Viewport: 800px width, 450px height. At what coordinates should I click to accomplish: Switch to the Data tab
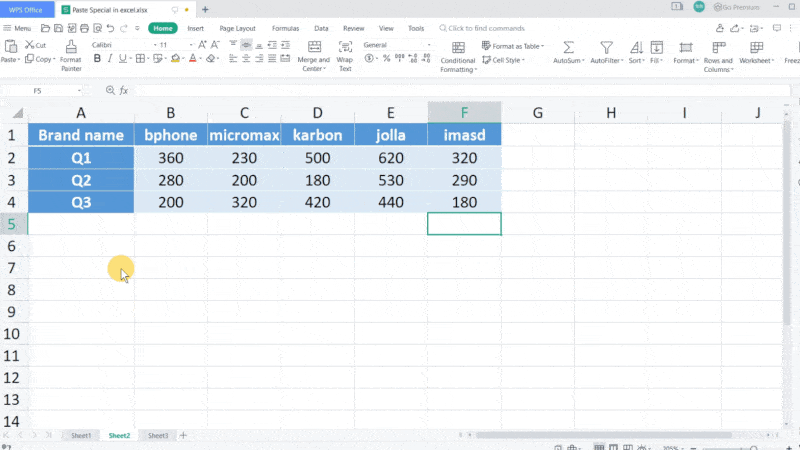tap(321, 29)
